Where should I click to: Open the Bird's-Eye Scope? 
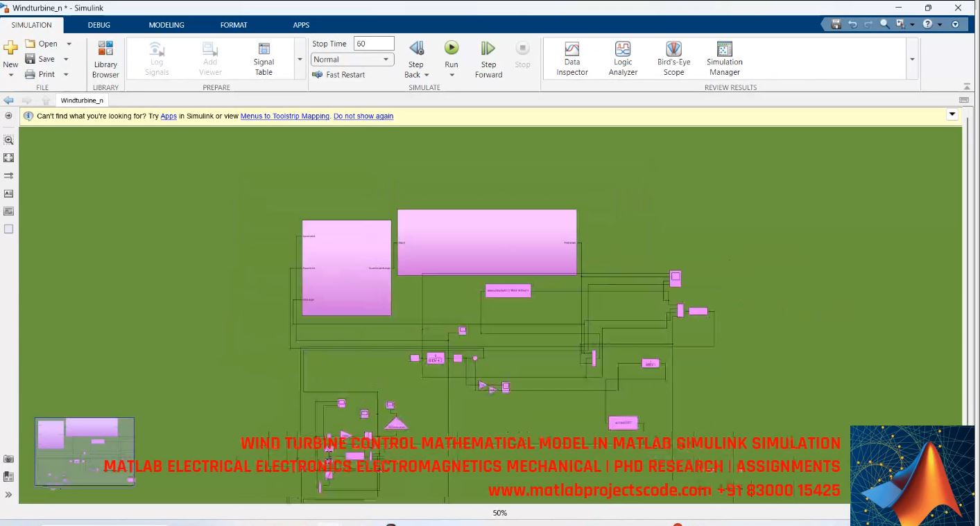[672, 59]
